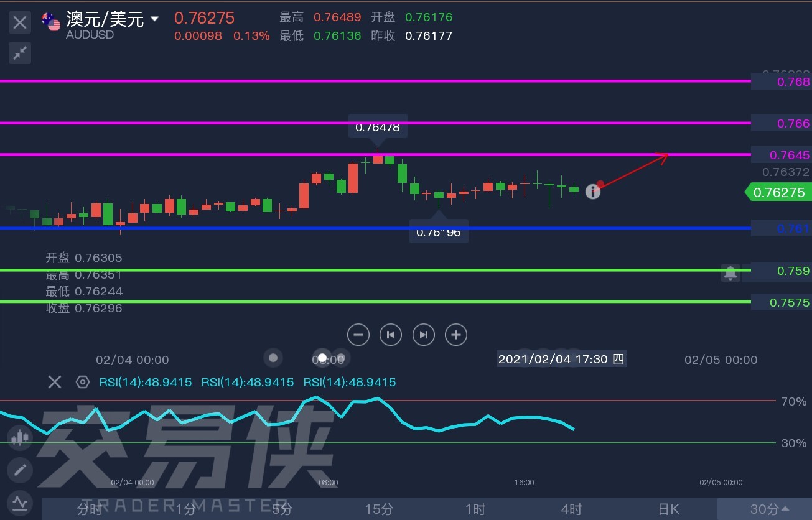Open the 澳元/美元 symbol dropdown arrow
The width and height of the screenshot is (812, 520).
click(x=155, y=19)
